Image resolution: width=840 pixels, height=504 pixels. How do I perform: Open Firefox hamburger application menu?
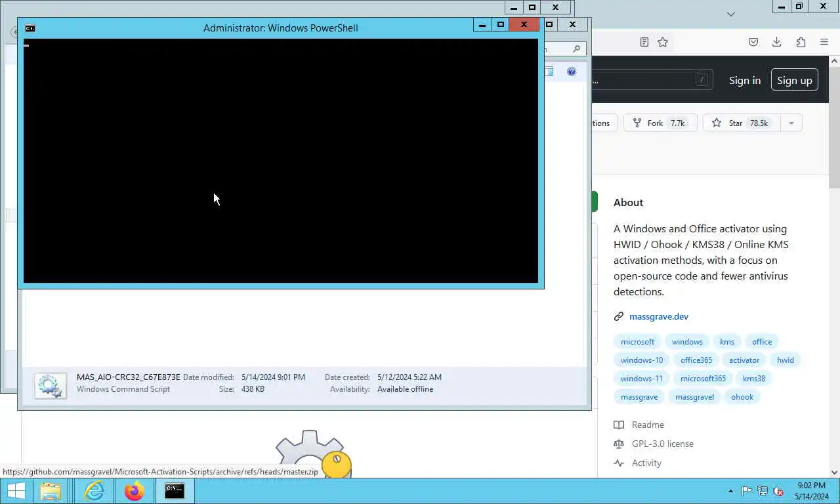(x=824, y=42)
